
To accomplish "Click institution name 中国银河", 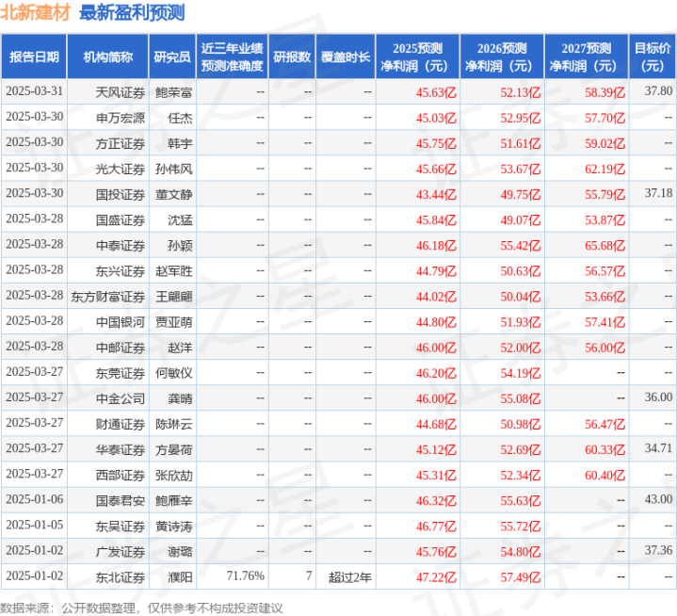I will [120, 322].
